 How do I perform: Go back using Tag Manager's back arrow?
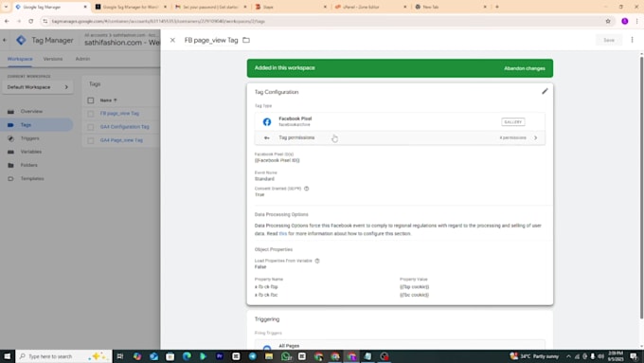coord(5,40)
